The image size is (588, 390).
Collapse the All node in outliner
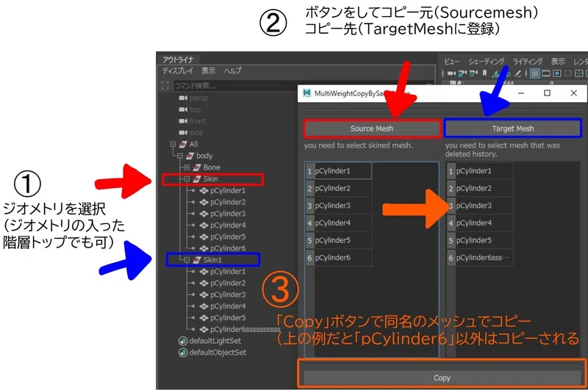[173, 144]
